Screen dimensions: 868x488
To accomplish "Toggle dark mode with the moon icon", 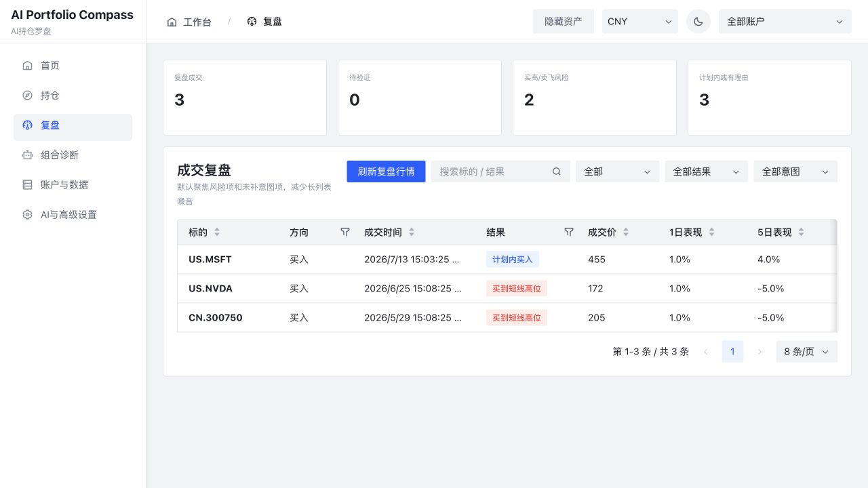I will 698,22.
